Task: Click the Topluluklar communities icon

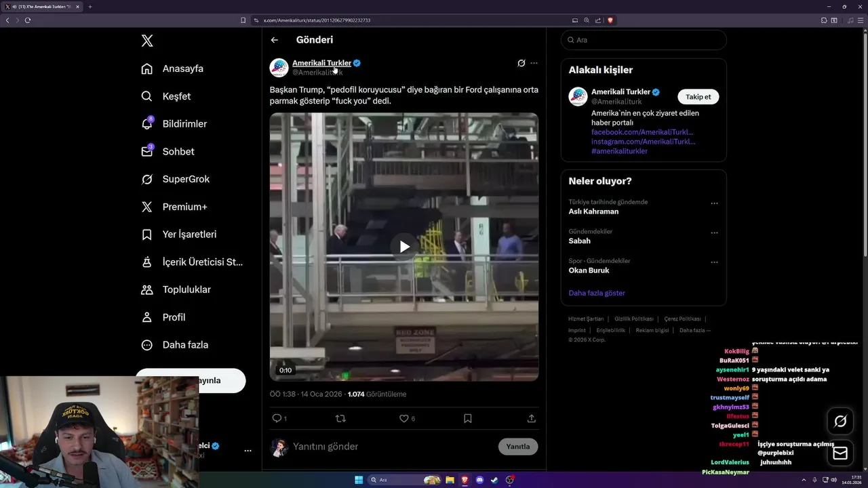Action: pyautogui.click(x=146, y=289)
